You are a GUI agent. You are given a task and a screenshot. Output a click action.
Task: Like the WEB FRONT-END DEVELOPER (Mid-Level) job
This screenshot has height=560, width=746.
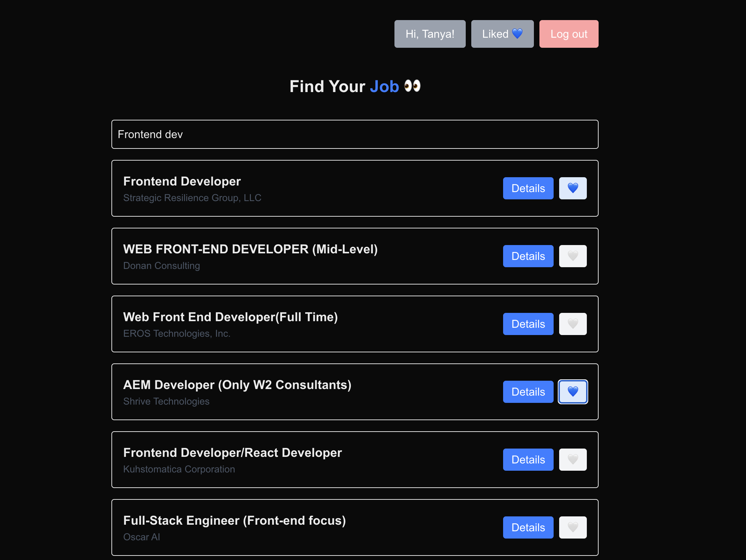coord(573,256)
